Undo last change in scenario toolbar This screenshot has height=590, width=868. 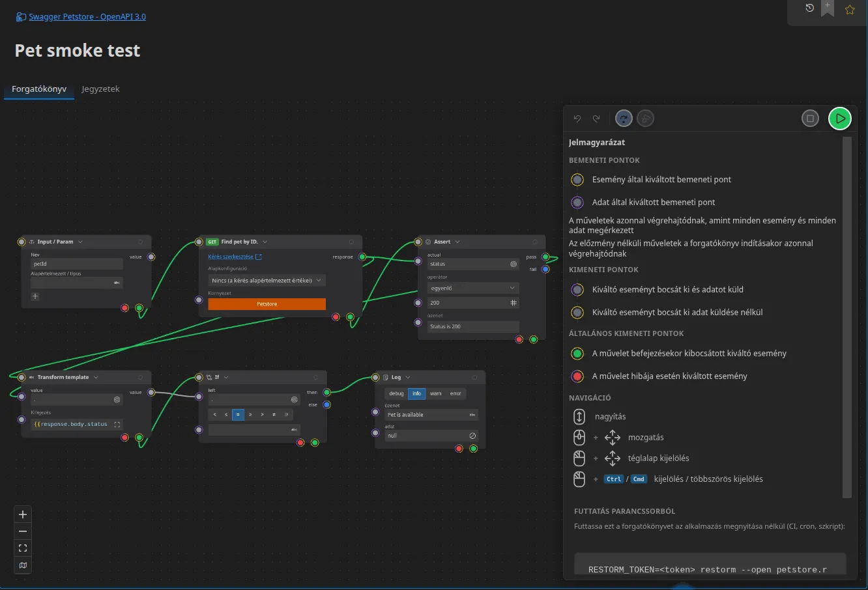point(577,119)
